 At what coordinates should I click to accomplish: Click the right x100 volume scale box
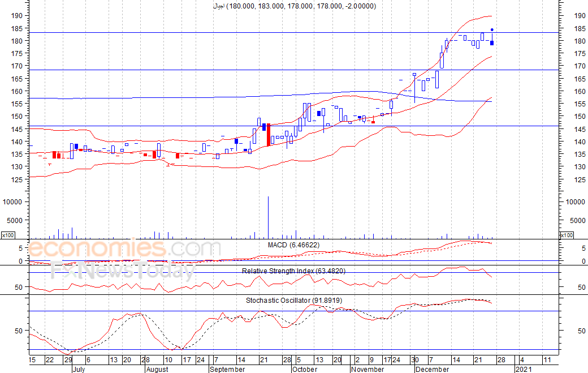click(567, 235)
